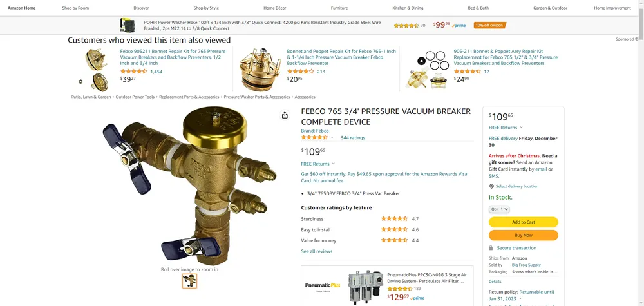Click the PneumaticPlus brand logo
The image size is (644, 306).
point(323,285)
